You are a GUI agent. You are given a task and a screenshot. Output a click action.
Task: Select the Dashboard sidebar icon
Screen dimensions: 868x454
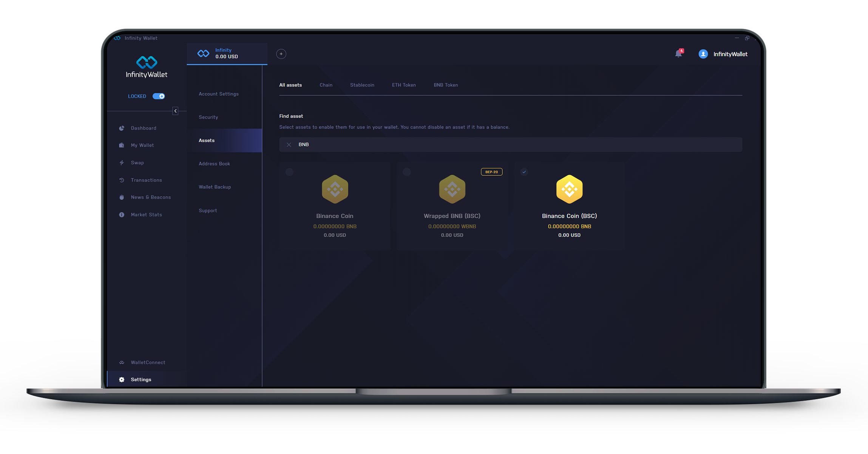pos(121,128)
